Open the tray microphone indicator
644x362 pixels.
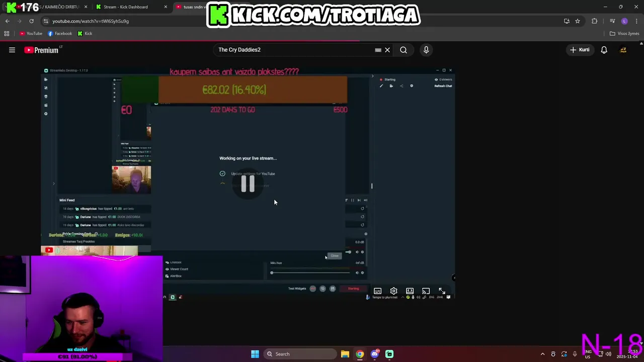point(575,354)
